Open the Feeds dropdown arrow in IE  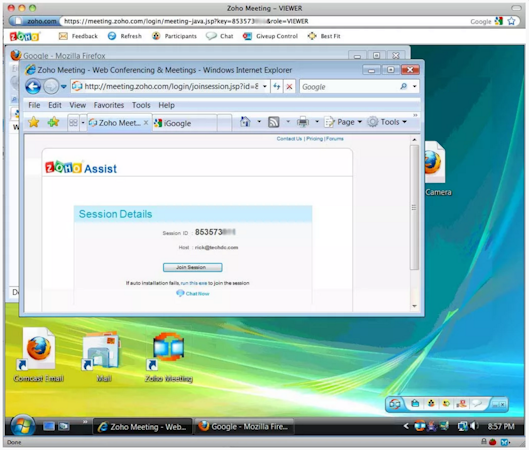pyautogui.click(x=288, y=121)
